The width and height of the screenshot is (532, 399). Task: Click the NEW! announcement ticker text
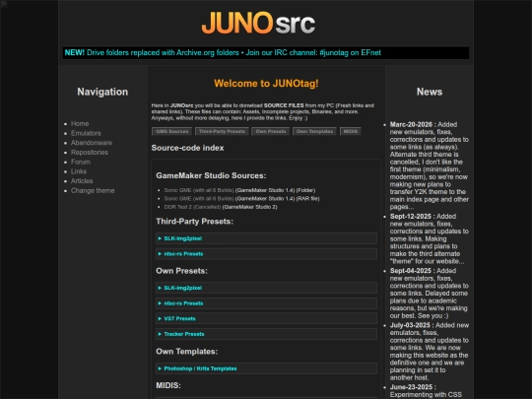[x=223, y=52]
